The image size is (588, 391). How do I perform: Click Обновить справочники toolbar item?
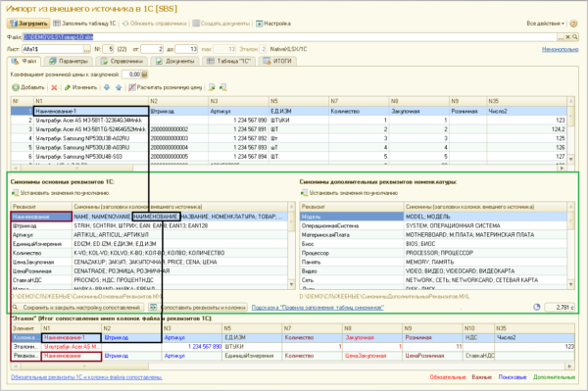(155, 24)
